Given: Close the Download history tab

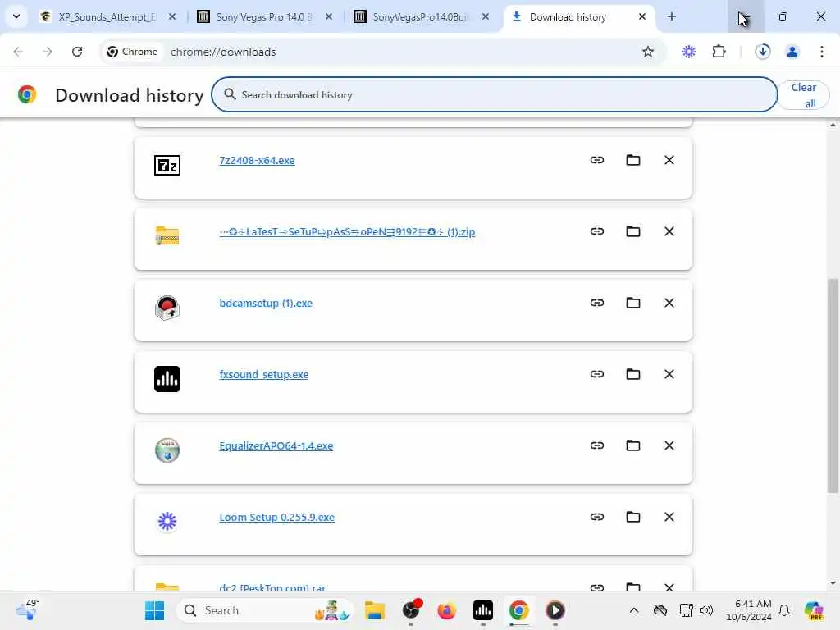Looking at the screenshot, I should [x=641, y=16].
